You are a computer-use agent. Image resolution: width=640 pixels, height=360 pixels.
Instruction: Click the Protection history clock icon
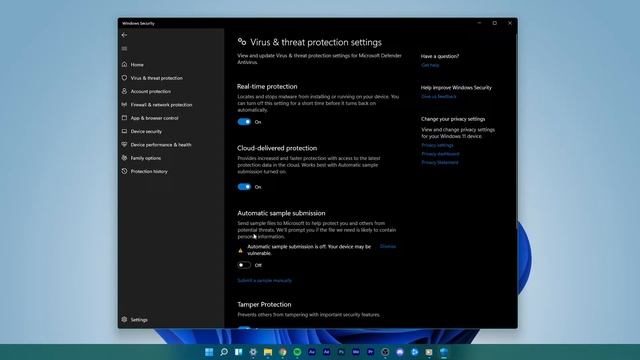click(x=124, y=171)
